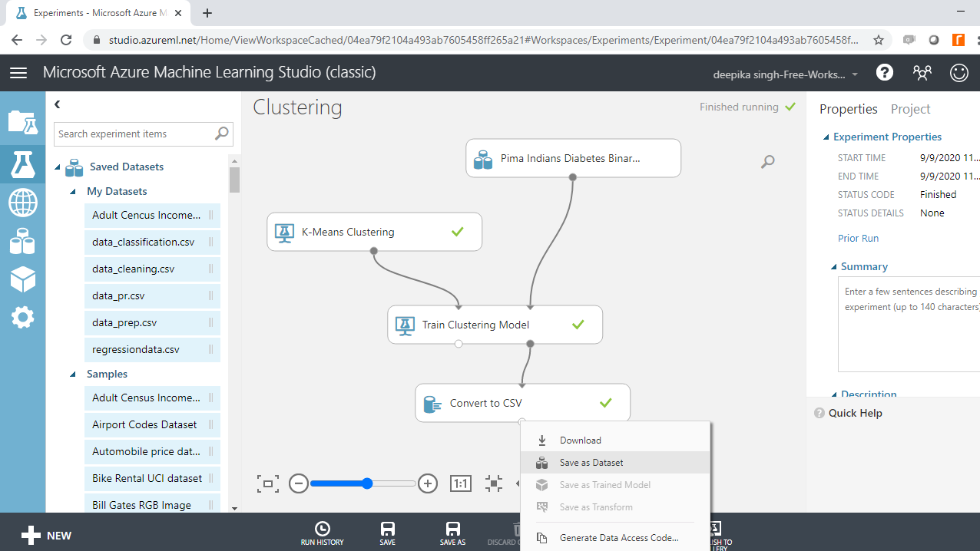Viewport: 980px width, 551px height.
Task: Open the Trained Models cube icon
Action: point(22,279)
